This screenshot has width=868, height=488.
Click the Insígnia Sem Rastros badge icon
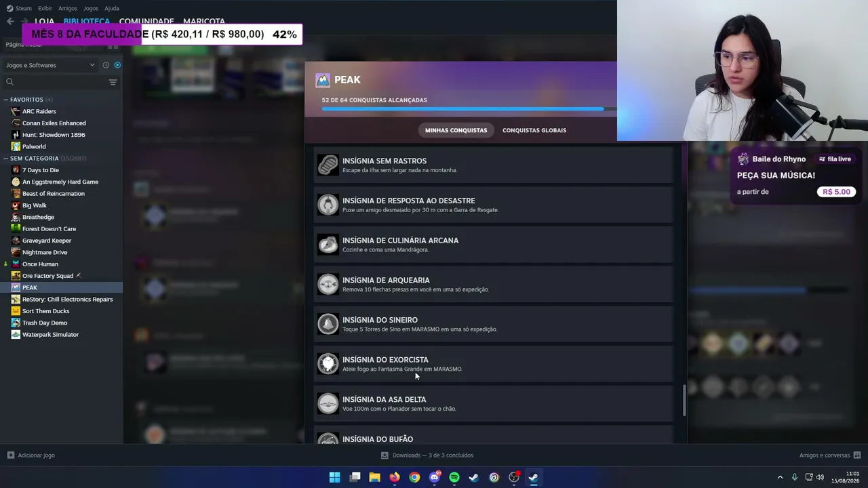328,165
